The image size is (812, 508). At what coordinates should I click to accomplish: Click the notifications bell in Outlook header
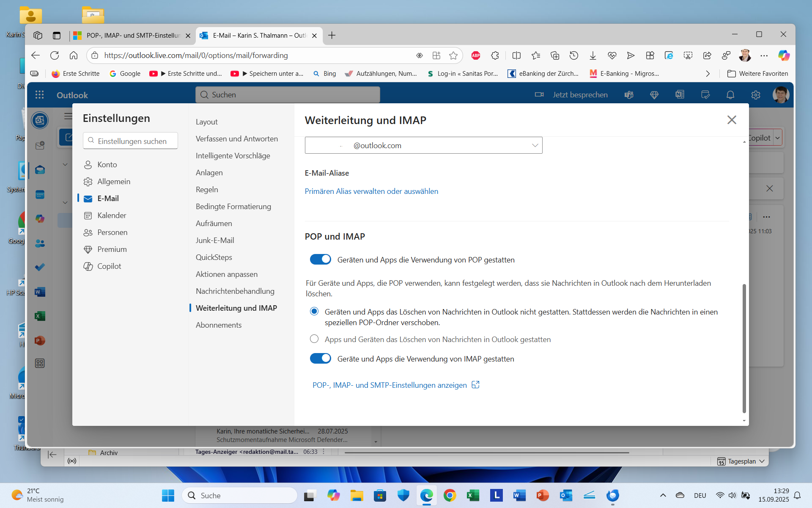[730, 95]
